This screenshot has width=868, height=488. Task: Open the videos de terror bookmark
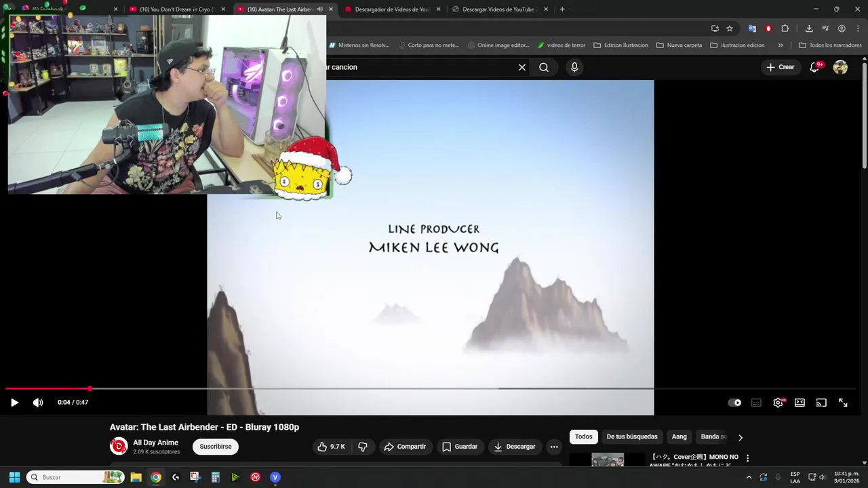(561, 45)
